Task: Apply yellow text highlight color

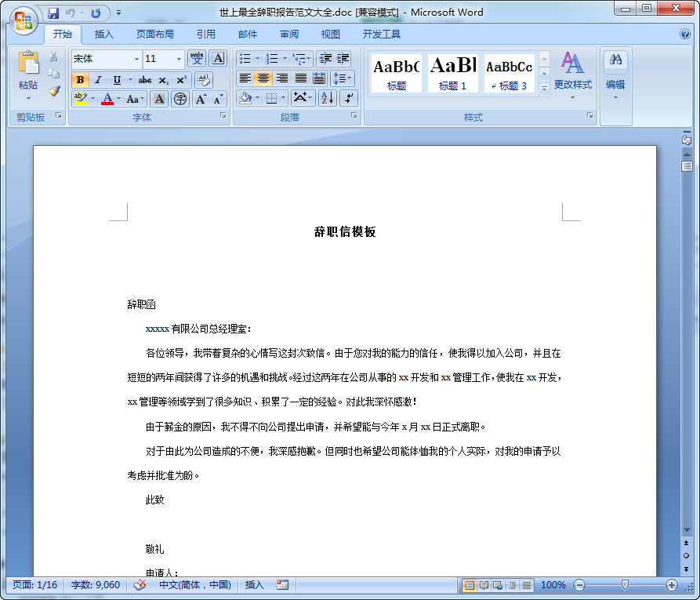Action: (81, 98)
